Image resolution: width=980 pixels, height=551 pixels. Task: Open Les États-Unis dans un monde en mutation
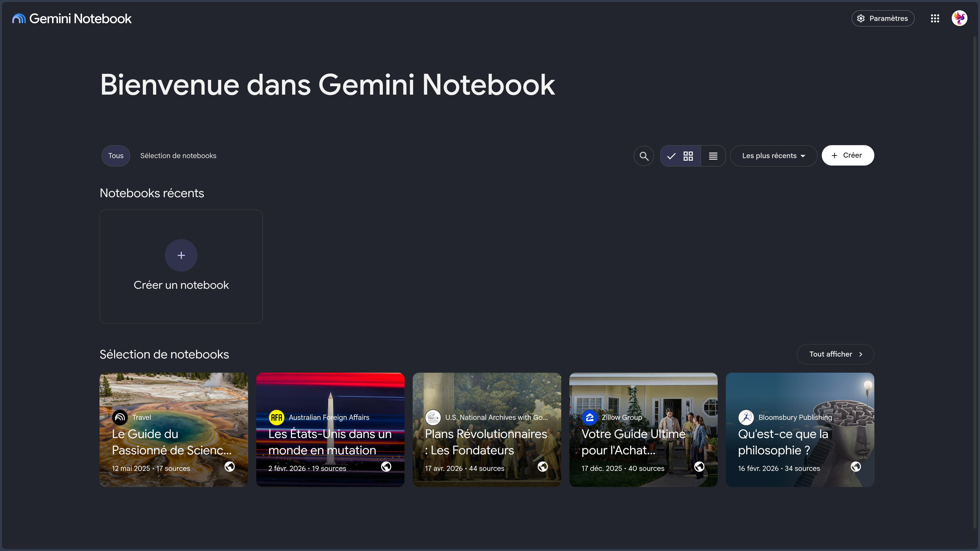coord(330,430)
